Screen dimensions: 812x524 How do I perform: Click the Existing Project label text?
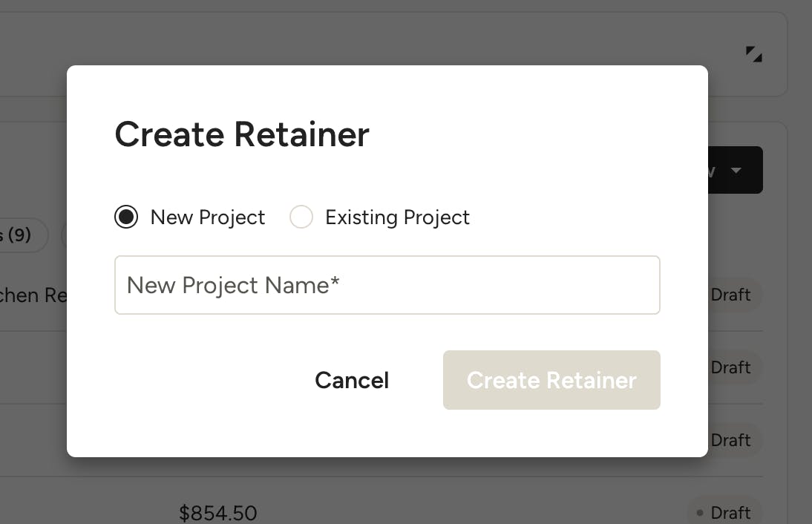[397, 217]
